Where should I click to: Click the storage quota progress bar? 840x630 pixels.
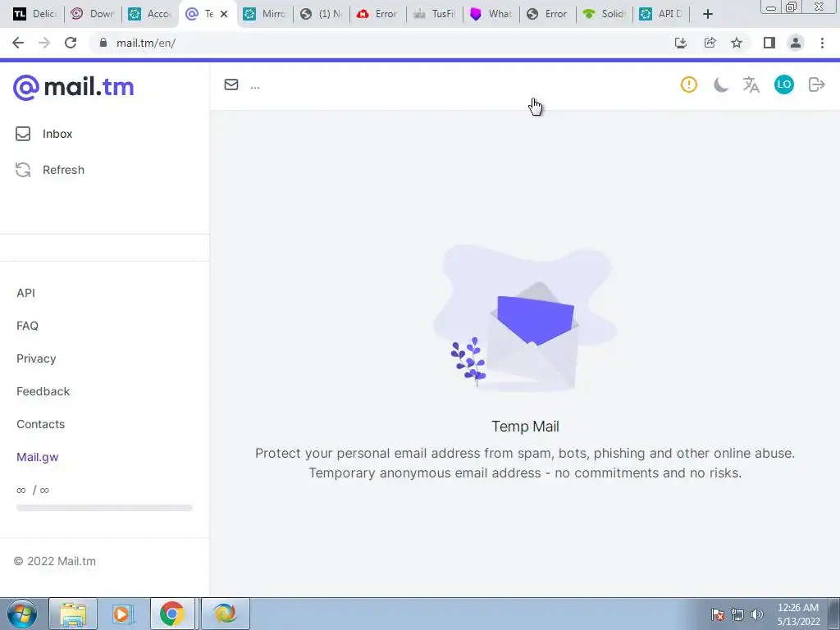pos(104,508)
